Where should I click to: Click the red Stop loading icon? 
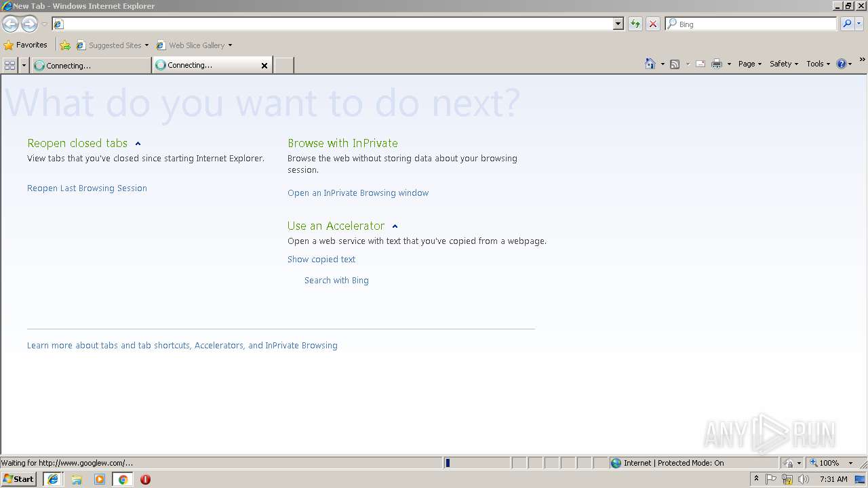653,24
